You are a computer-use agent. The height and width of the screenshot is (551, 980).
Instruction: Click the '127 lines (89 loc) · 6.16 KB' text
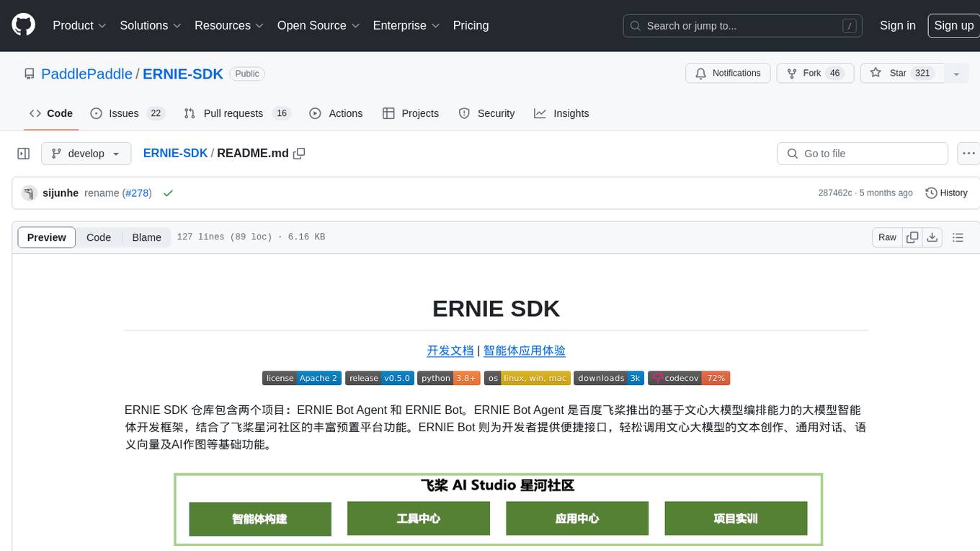point(251,237)
